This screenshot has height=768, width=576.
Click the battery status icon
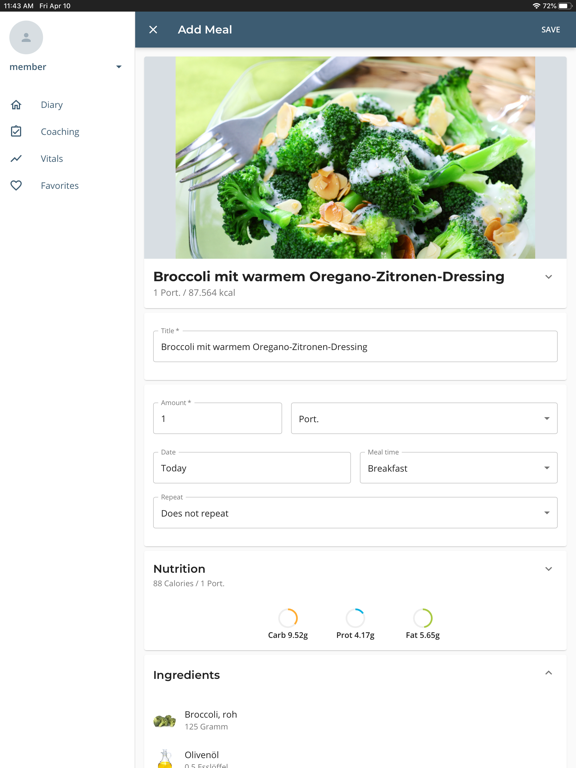coord(565,6)
